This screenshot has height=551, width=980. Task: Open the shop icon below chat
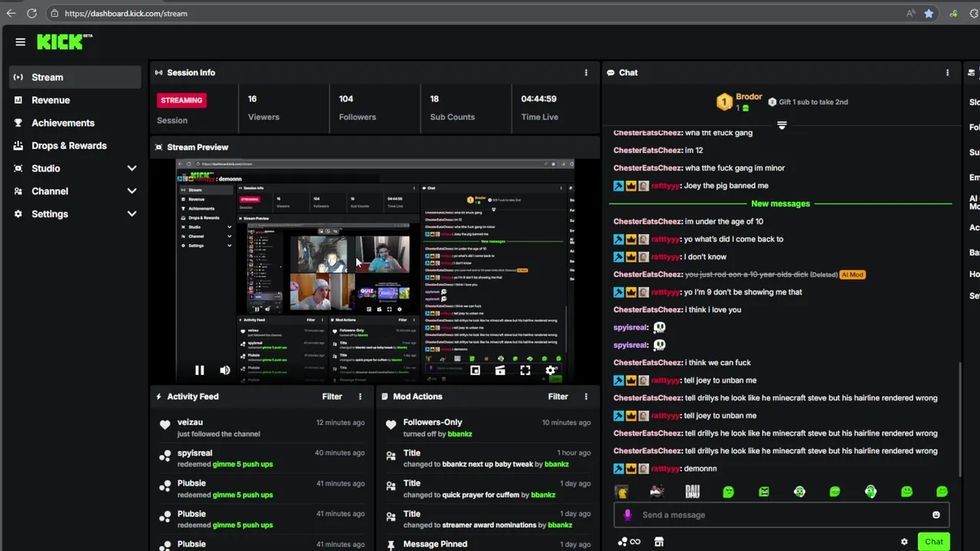[x=658, y=542]
